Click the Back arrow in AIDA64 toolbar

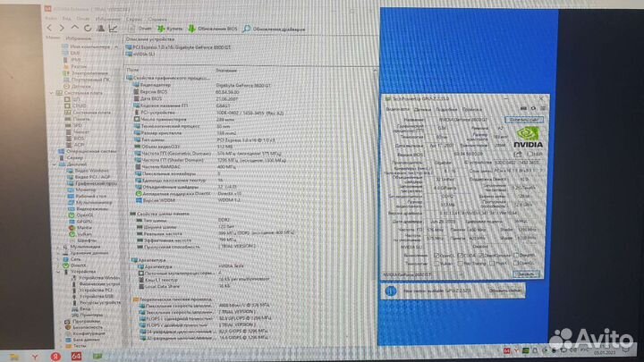pos(50,28)
